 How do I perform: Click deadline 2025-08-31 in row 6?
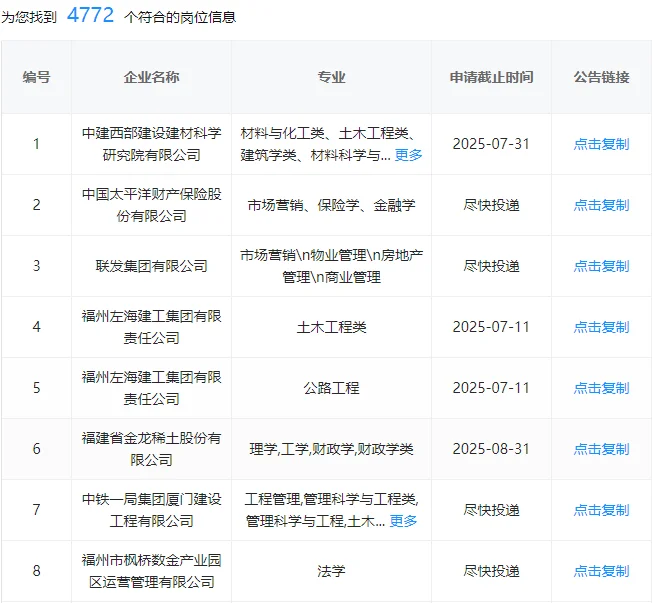tap(491, 449)
